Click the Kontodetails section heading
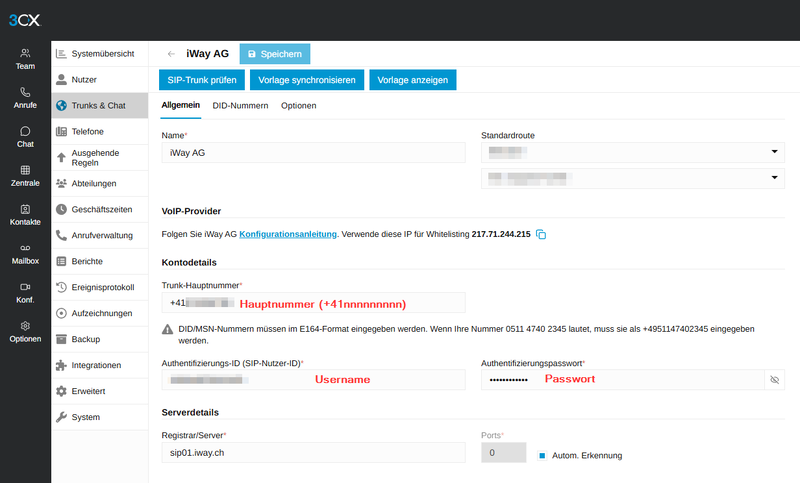The width and height of the screenshot is (800, 483). pyautogui.click(x=189, y=263)
